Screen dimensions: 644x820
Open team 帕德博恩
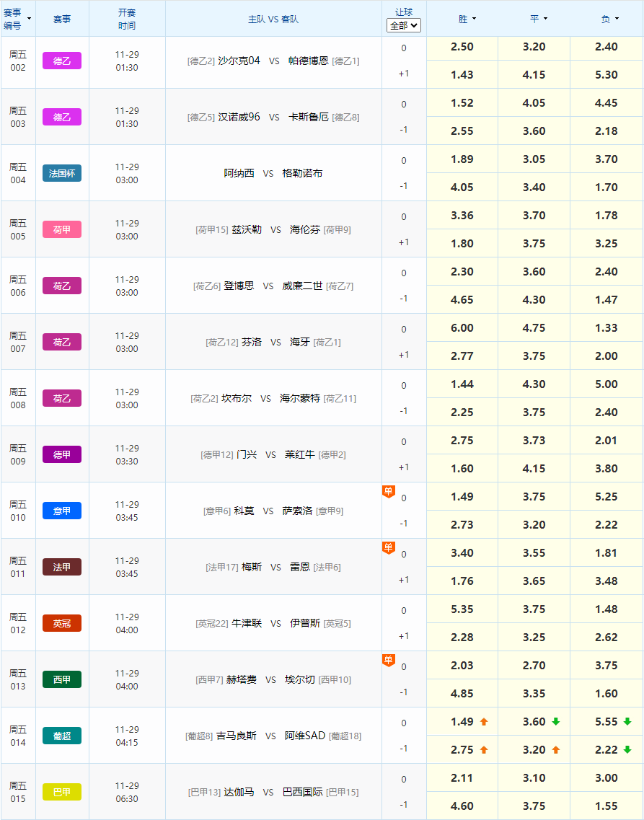309,61
